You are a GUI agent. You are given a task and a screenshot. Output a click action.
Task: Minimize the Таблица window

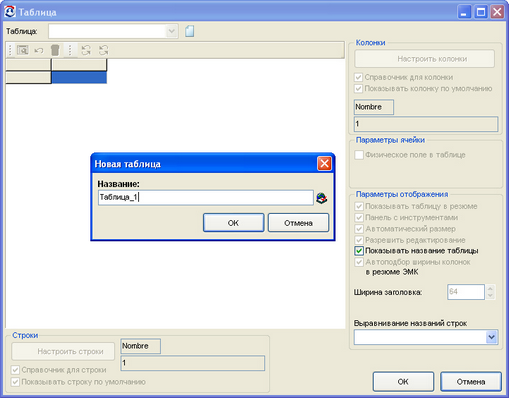(x=464, y=12)
